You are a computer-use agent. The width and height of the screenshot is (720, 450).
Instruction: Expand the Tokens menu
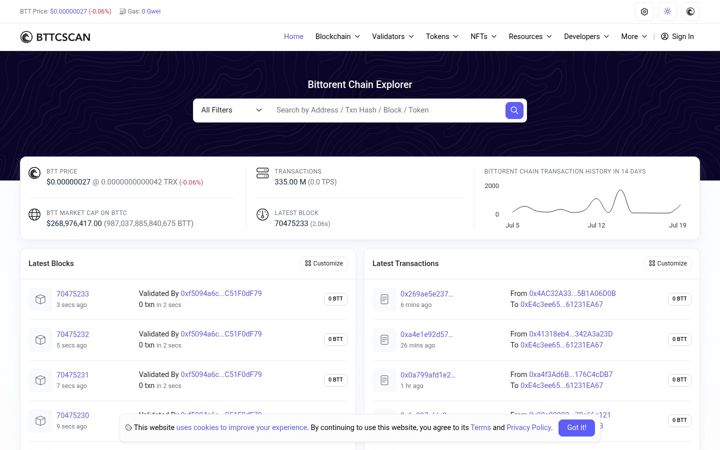click(442, 36)
